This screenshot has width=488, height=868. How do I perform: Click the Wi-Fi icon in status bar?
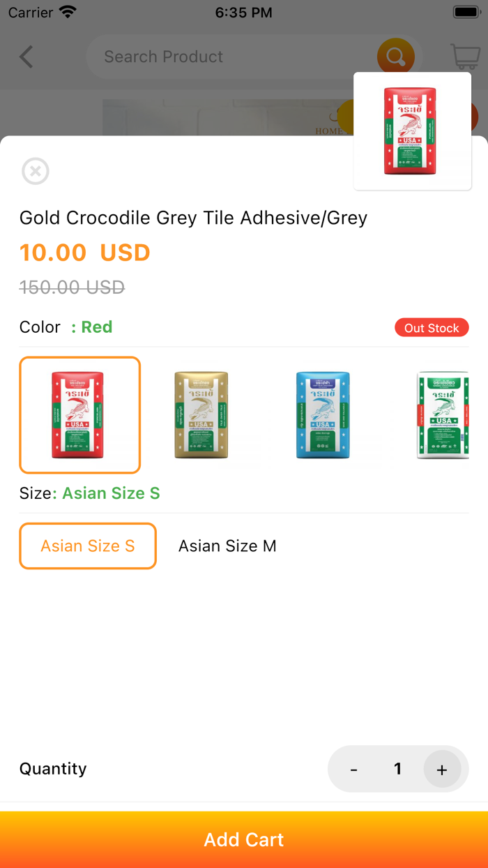click(67, 12)
